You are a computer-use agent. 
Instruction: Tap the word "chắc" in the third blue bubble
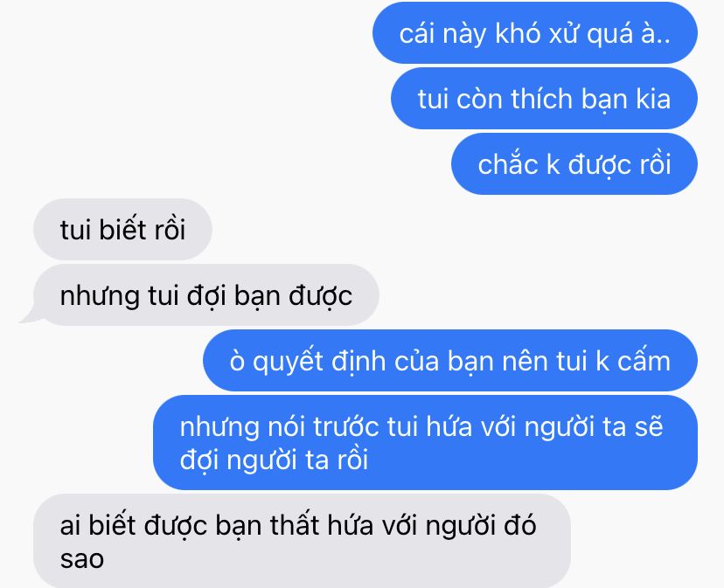click(508, 164)
